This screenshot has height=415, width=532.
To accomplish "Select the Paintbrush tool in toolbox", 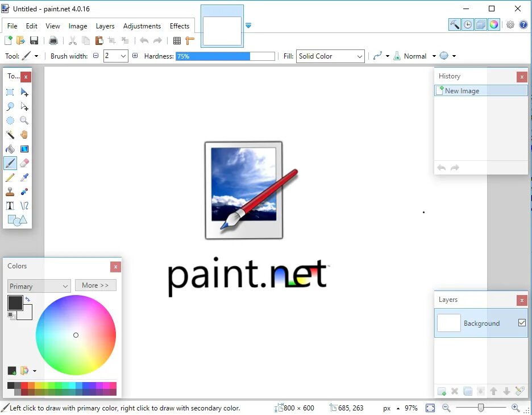I will (10, 163).
